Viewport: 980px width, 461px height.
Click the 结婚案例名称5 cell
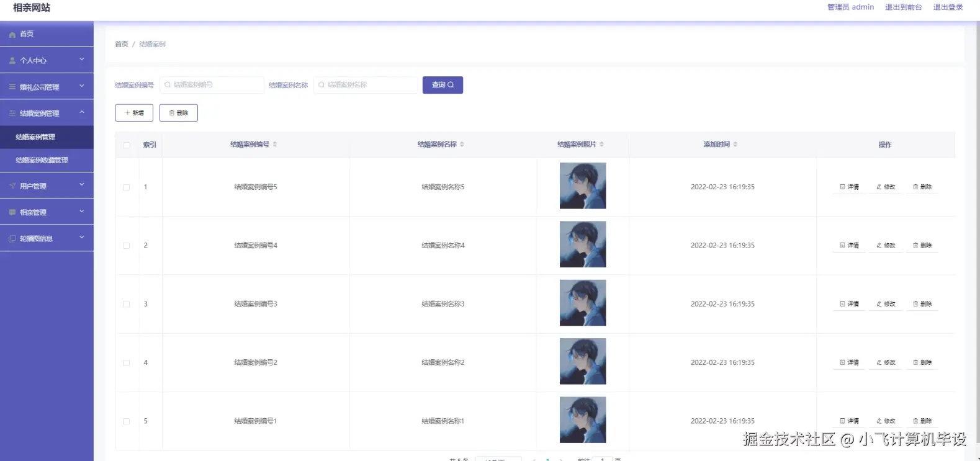tap(443, 187)
